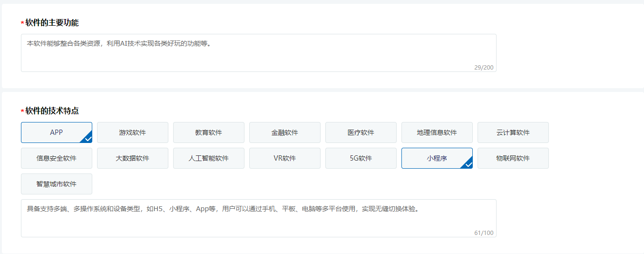Enable the 物联网软件 tag
Screen dimensions: 644x254
513,158
